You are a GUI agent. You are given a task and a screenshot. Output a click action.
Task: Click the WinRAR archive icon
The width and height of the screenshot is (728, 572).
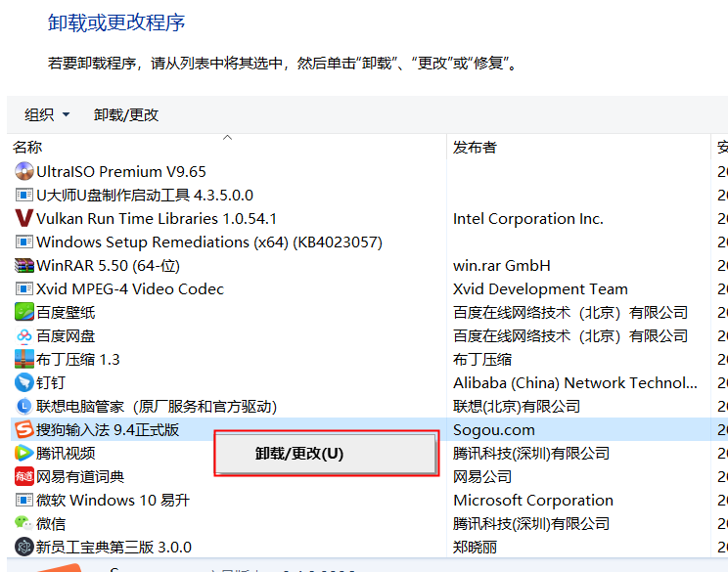[x=24, y=266]
